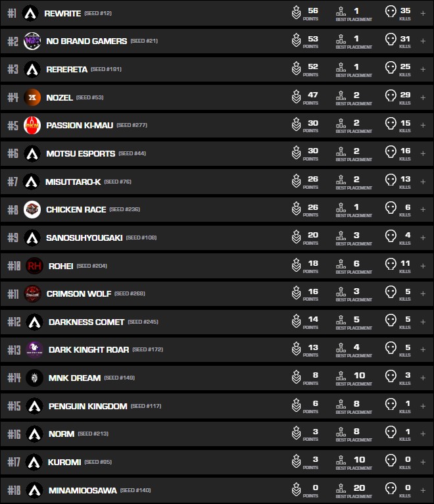Viewport: 434px width, 504px height.
Task: Click the Norm team's Apex logo
Action: 34,434
